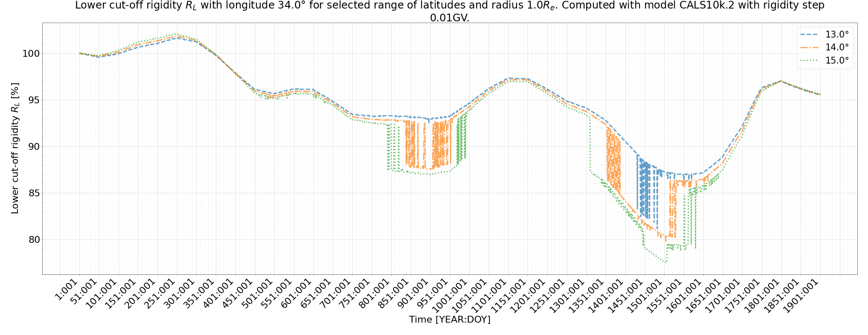The height and width of the screenshot is (335, 868).
Task: Click the y-axis tick label 85
Action: coord(33,193)
